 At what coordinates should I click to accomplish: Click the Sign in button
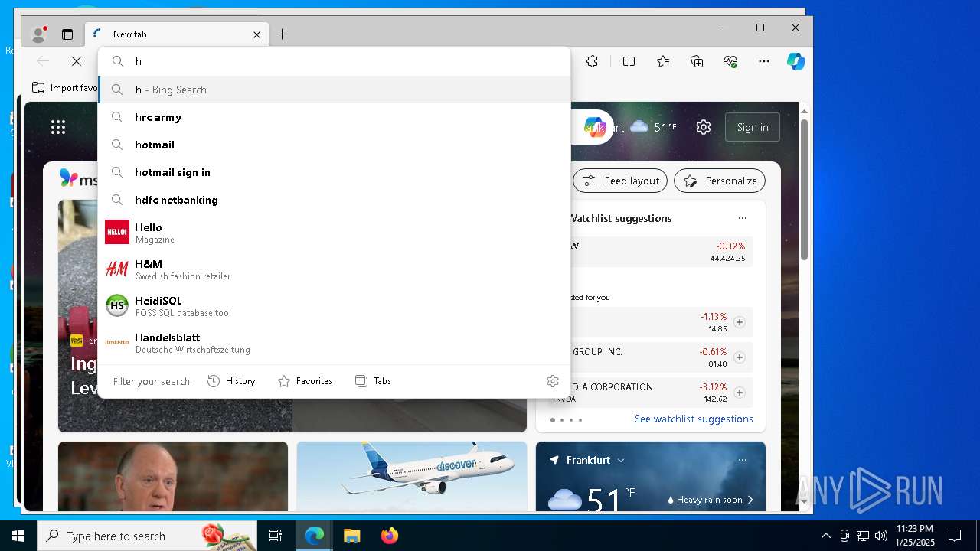[x=752, y=127]
